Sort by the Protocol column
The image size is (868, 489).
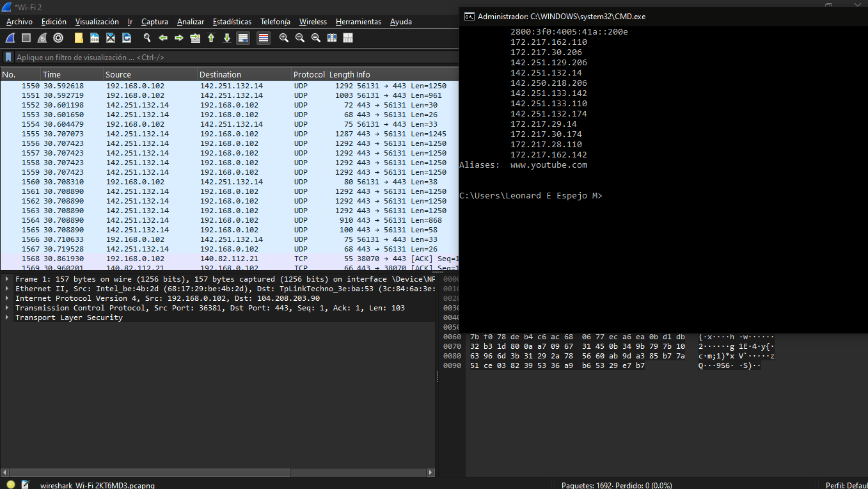pyautogui.click(x=310, y=74)
